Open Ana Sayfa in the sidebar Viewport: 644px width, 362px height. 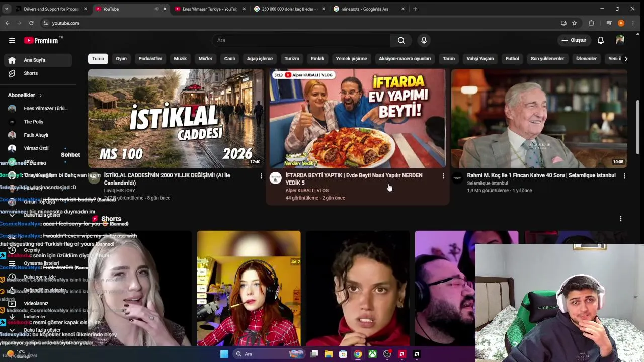click(x=38, y=60)
